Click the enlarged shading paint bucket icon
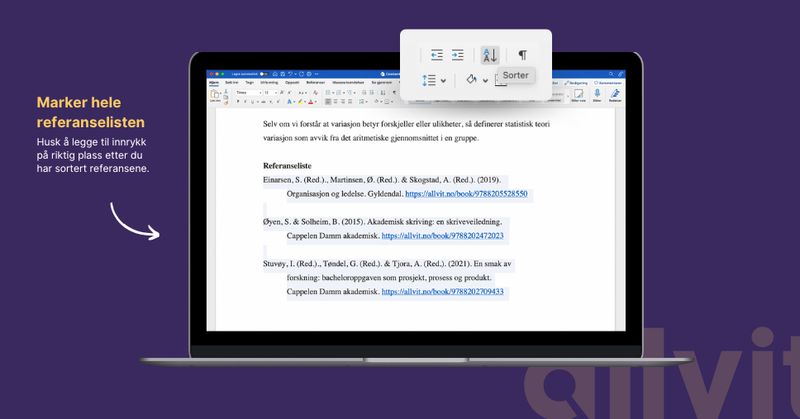 [x=471, y=79]
